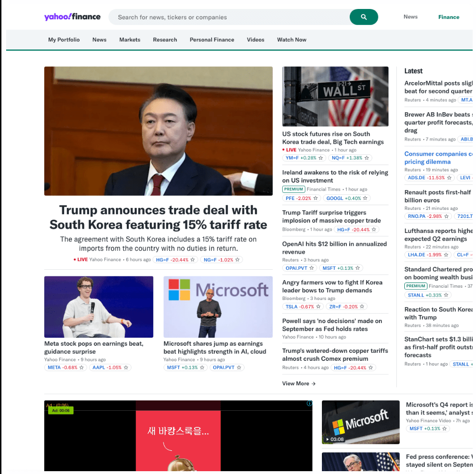Star the META -0.68% ticker
Viewport: 476px width, 474px height.
[x=82, y=367]
